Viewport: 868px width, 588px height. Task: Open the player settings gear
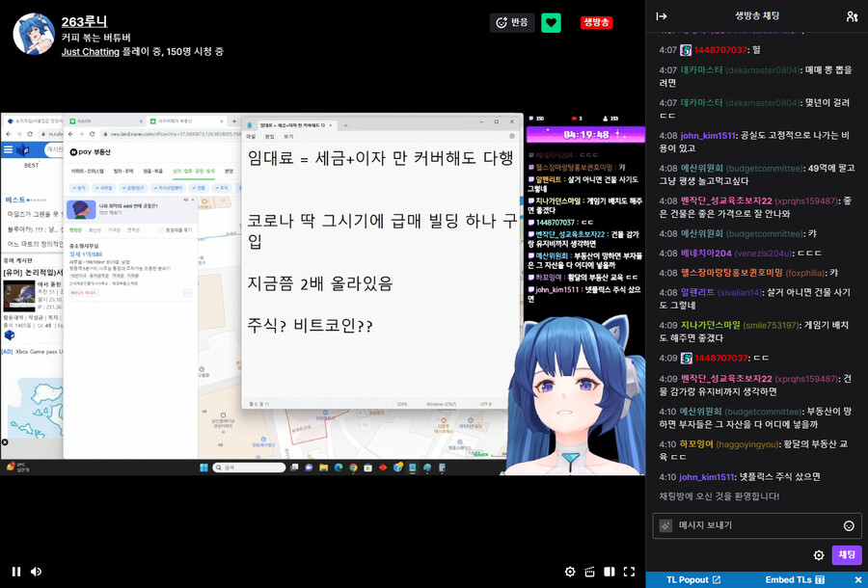click(x=570, y=571)
